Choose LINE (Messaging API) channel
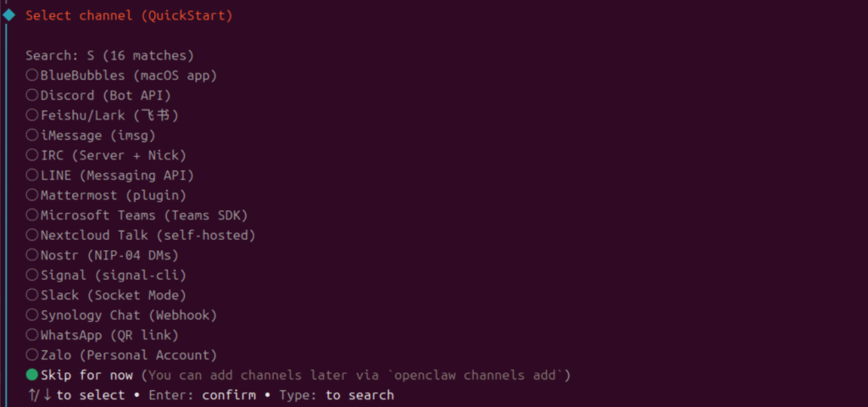This screenshot has width=868, height=407. coord(32,176)
